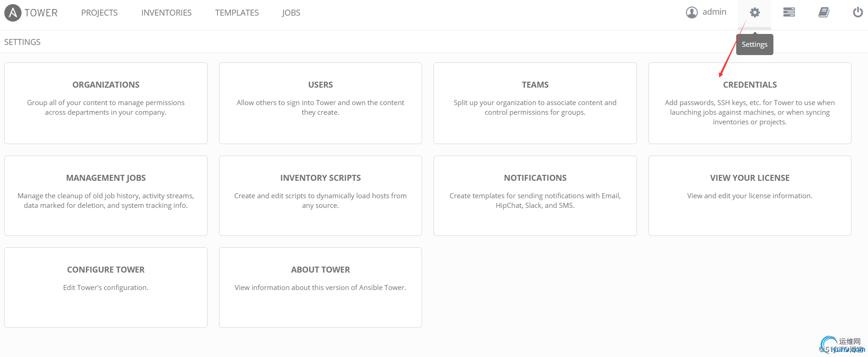Click 'View and edit your license information.' text
The width and height of the screenshot is (868, 357).
point(750,196)
